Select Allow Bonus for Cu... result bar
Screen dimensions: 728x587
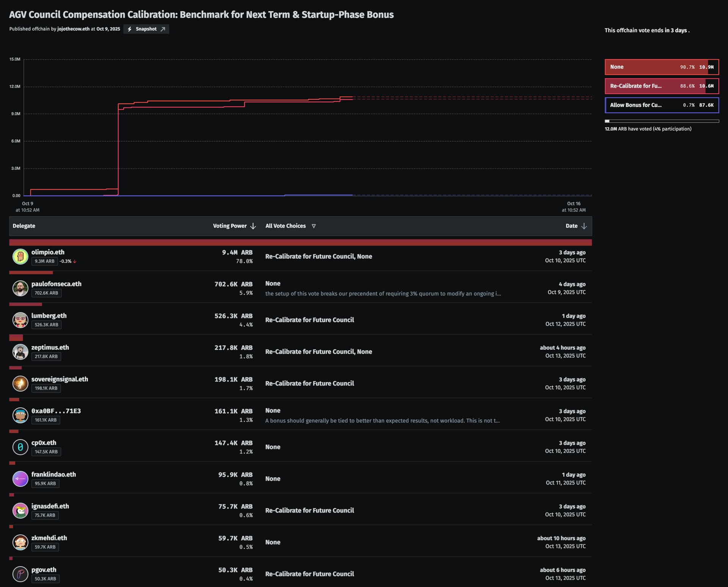click(x=661, y=105)
